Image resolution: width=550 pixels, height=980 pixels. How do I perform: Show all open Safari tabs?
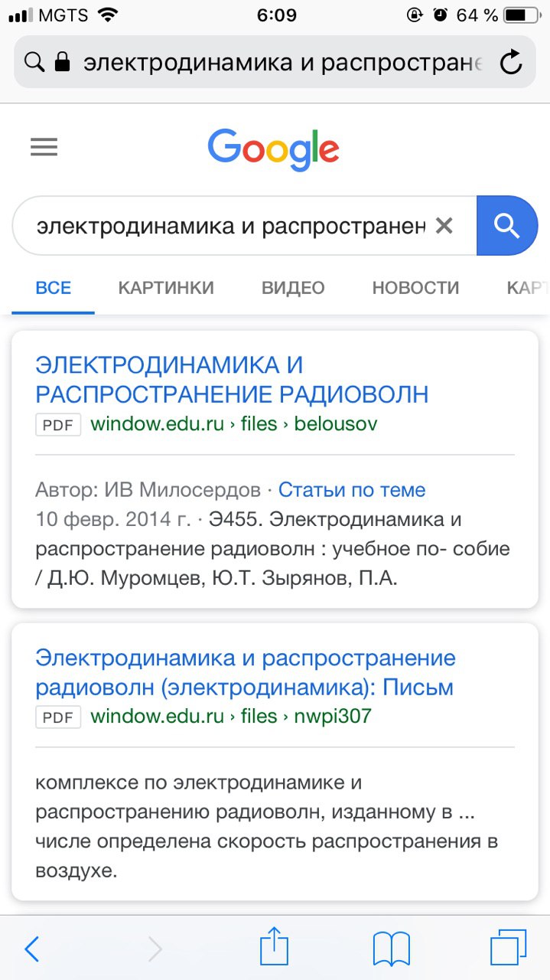(x=508, y=949)
